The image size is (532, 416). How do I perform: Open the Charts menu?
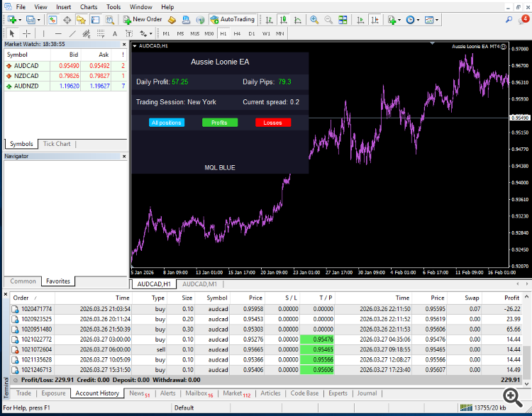tap(89, 7)
